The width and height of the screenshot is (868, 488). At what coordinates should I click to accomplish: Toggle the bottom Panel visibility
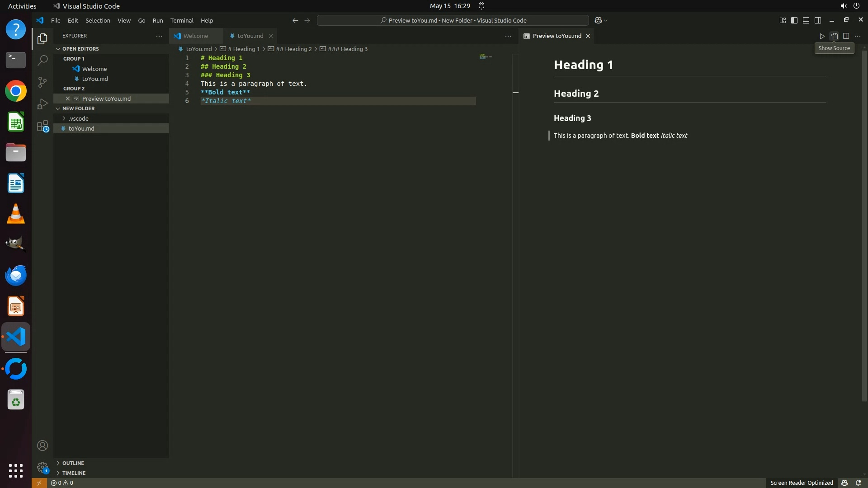tap(806, 20)
